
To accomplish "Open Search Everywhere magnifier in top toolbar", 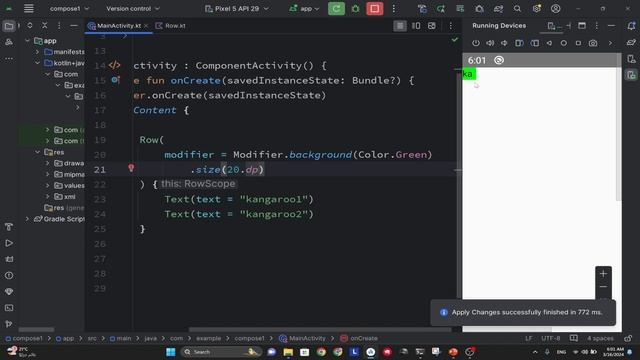I will (x=517, y=9).
